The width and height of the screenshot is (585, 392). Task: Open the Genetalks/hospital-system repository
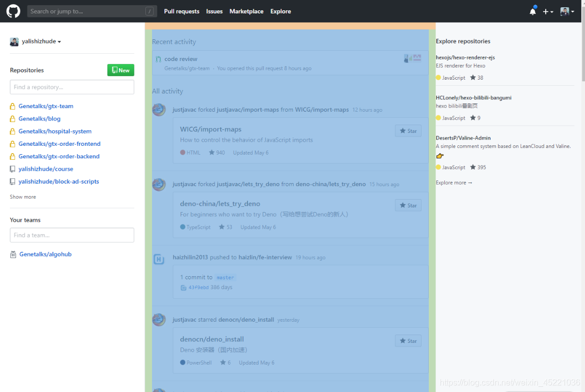(55, 131)
